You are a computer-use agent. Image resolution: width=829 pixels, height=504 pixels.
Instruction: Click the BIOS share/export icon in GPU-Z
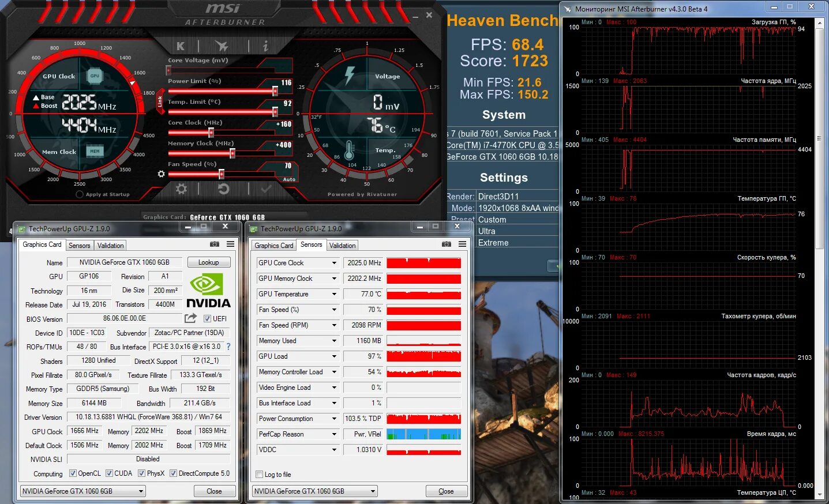point(190,318)
